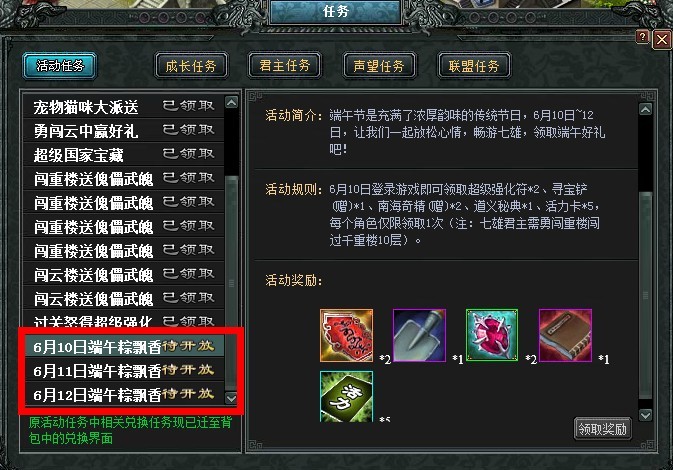673x470 pixels.
Task: Close the task window with the X icon
Action: (x=662, y=39)
